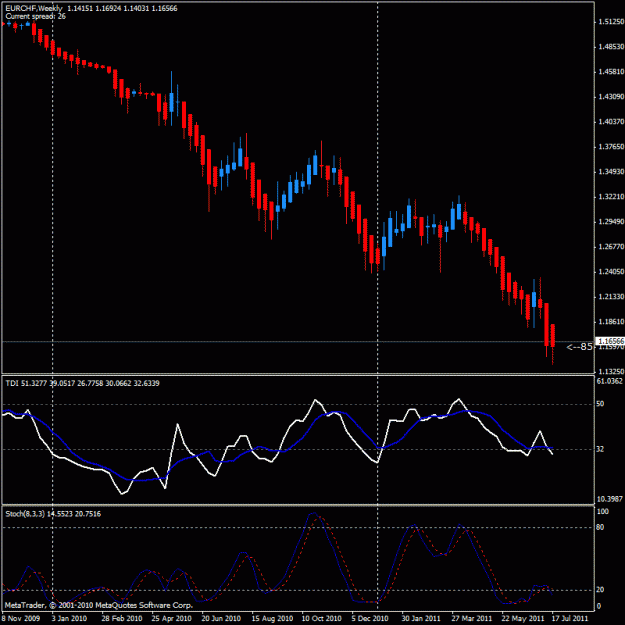Select the '5 Dec 2010' time axis label
625x625 pixels.
[370, 619]
